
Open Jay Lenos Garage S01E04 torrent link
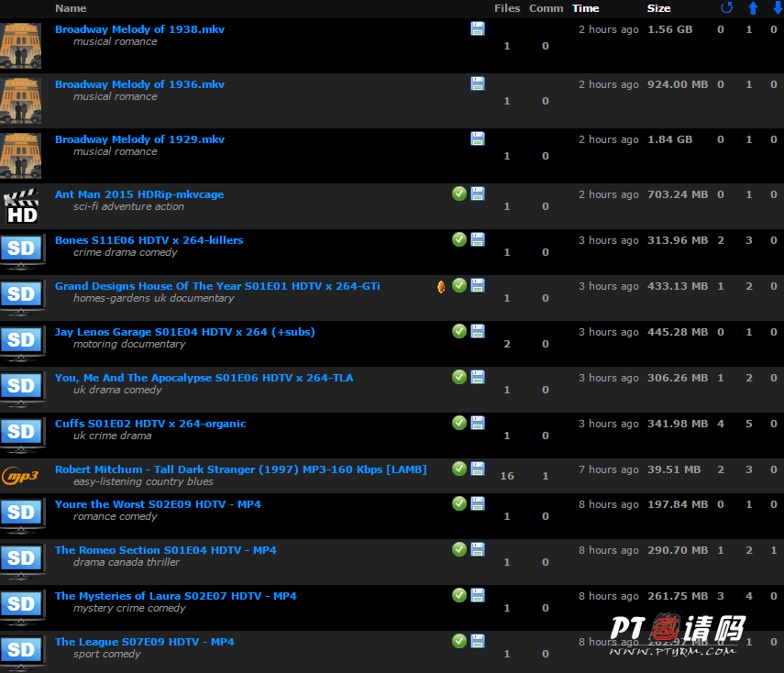pos(185,332)
